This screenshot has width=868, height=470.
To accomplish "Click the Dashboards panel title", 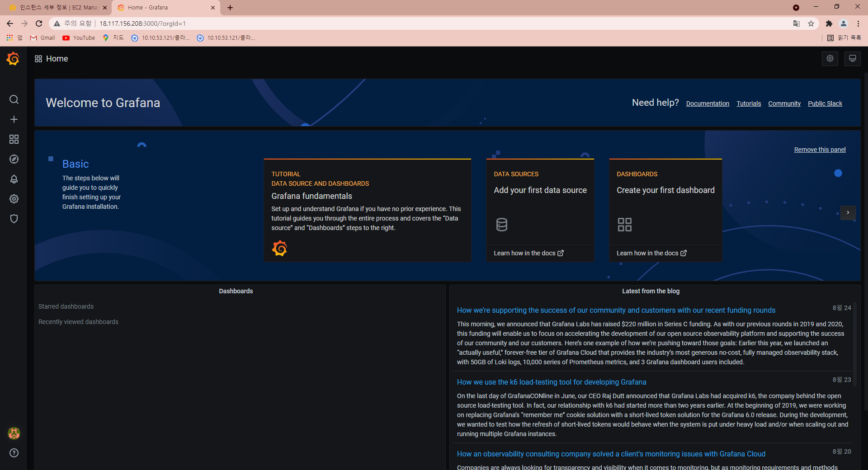I will 236,291.
